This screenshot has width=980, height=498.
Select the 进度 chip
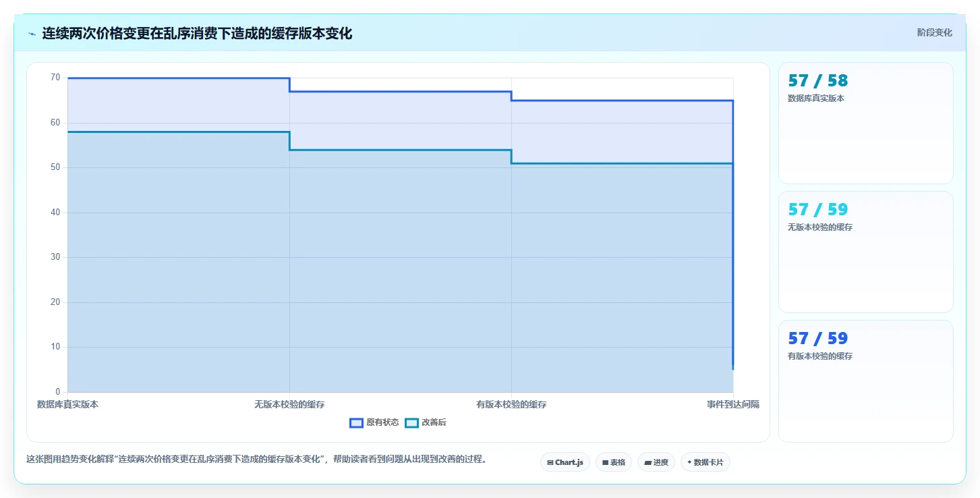coord(656,462)
